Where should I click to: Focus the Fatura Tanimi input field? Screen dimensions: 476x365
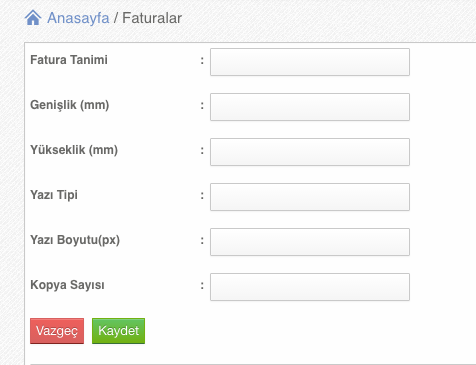(x=310, y=62)
